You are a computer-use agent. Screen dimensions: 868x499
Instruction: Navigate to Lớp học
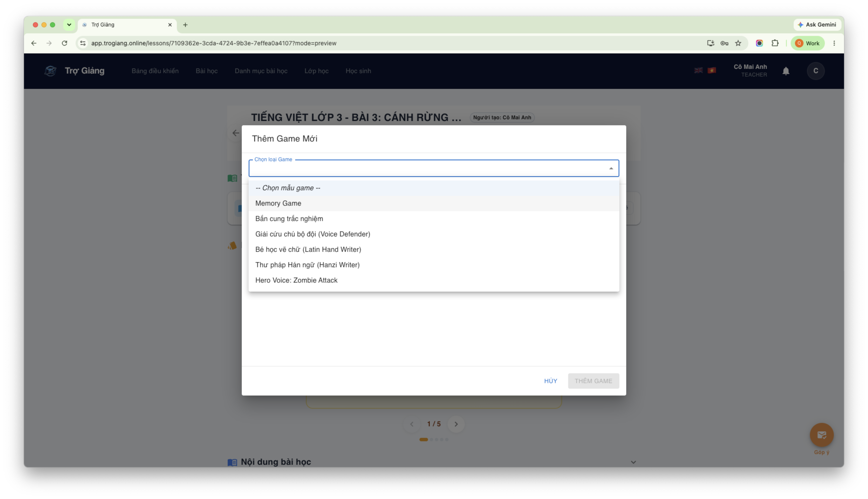(x=316, y=71)
